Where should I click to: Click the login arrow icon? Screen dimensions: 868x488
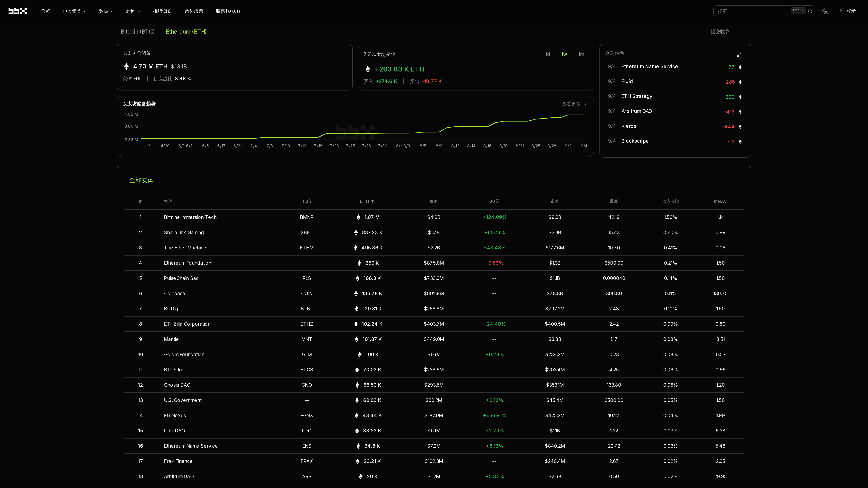[841, 11]
